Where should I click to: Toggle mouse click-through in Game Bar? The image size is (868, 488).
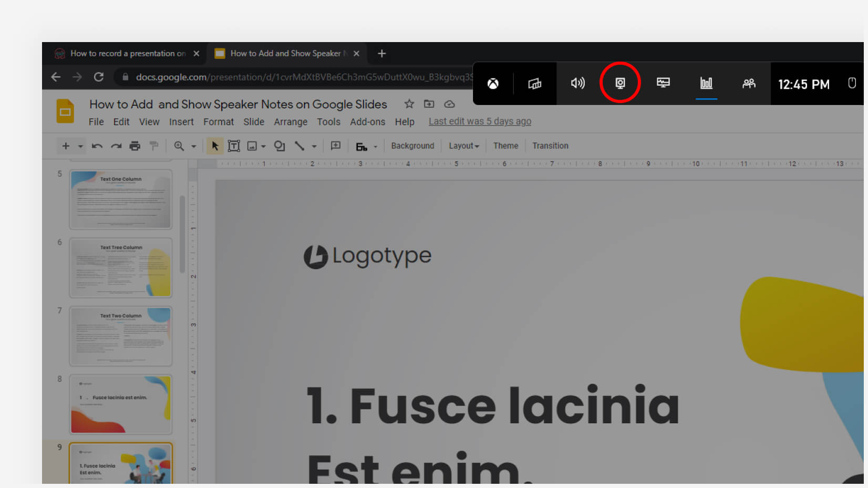point(852,83)
